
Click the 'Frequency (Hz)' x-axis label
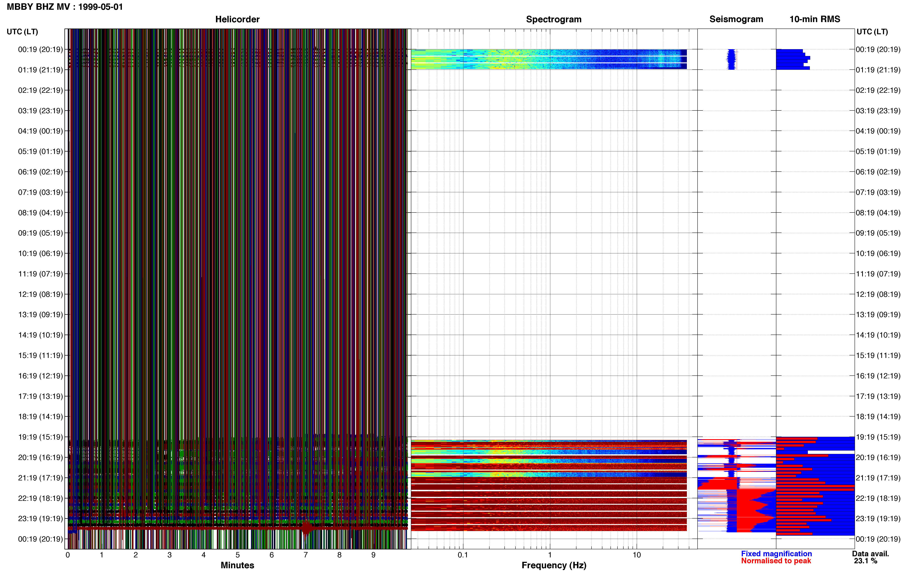(x=554, y=565)
